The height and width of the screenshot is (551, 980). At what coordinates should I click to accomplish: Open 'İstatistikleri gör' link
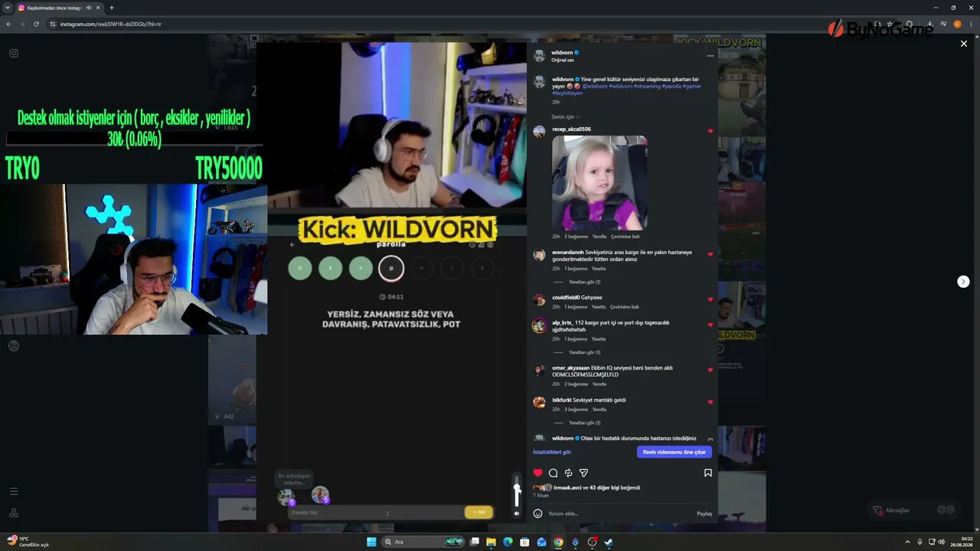click(x=552, y=452)
